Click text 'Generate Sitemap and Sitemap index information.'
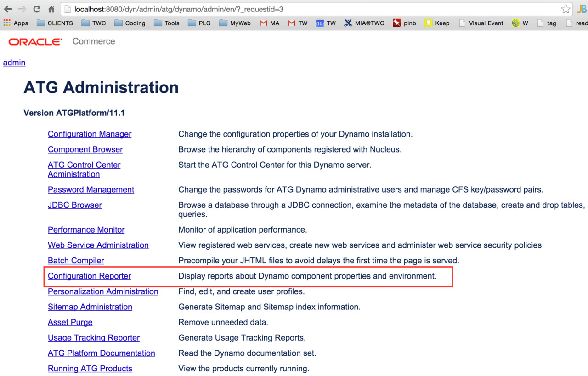Viewport: 588px width, 376px height. click(269, 307)
